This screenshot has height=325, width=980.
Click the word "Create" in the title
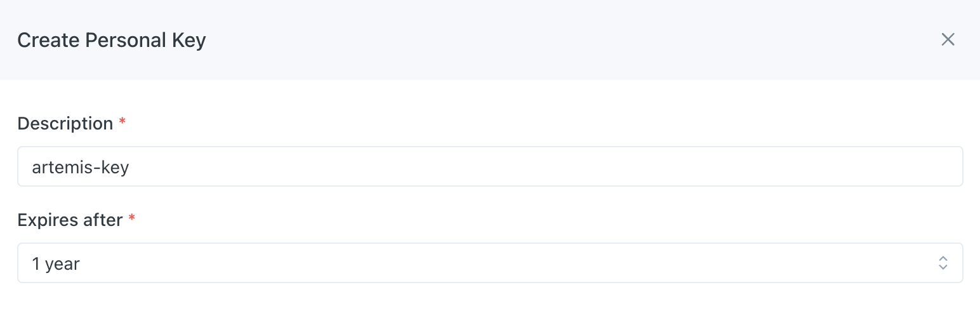(x=48, y=40)
